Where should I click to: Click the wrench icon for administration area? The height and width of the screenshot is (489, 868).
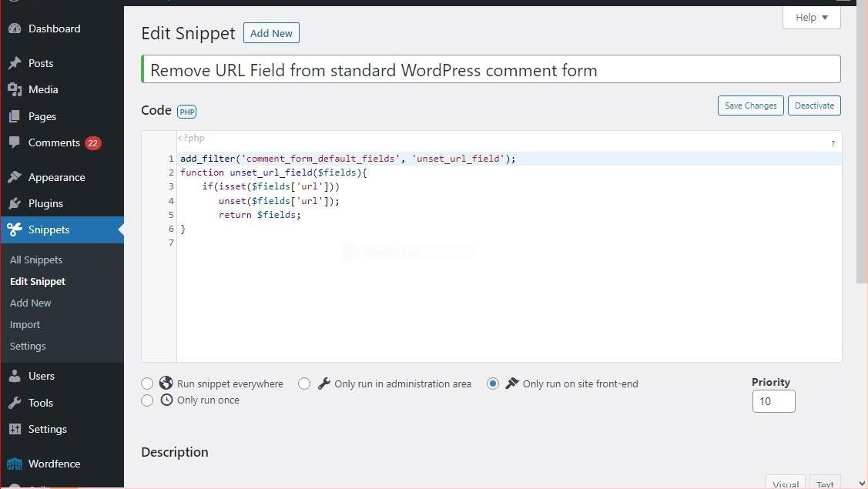click(323, 383)
